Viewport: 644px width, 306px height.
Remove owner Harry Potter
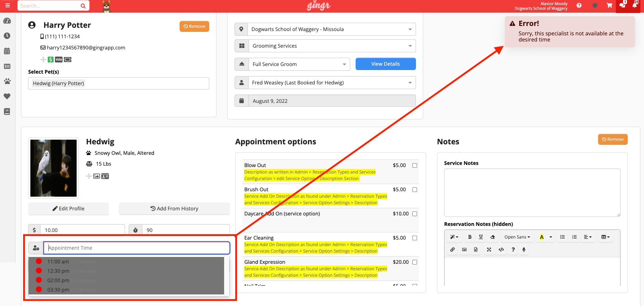194,26
